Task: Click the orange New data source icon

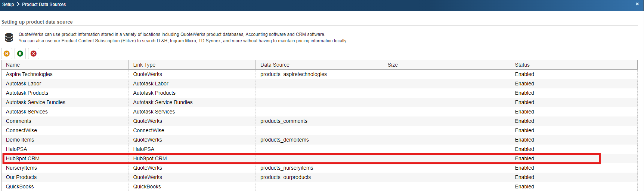Action: point(7,54)
